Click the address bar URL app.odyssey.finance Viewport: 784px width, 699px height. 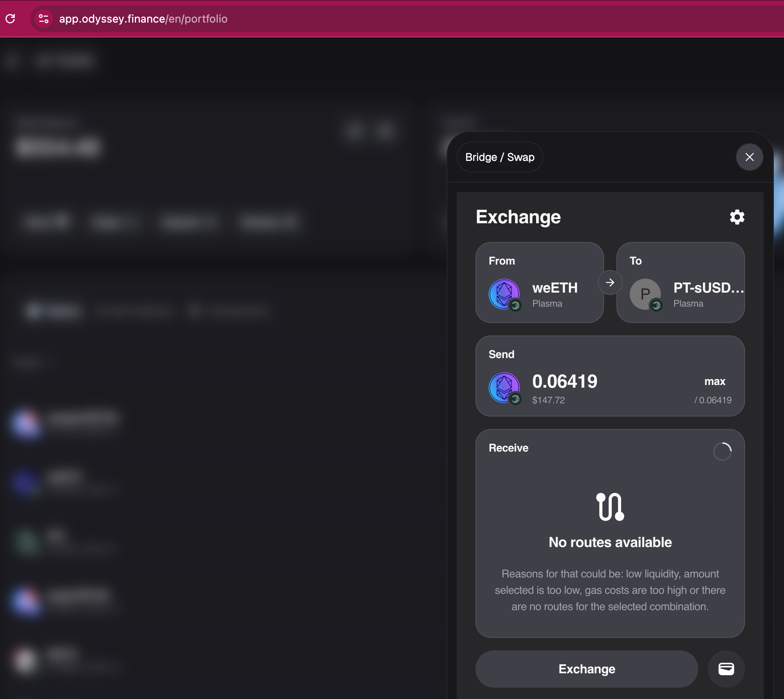tap(143, 19)
